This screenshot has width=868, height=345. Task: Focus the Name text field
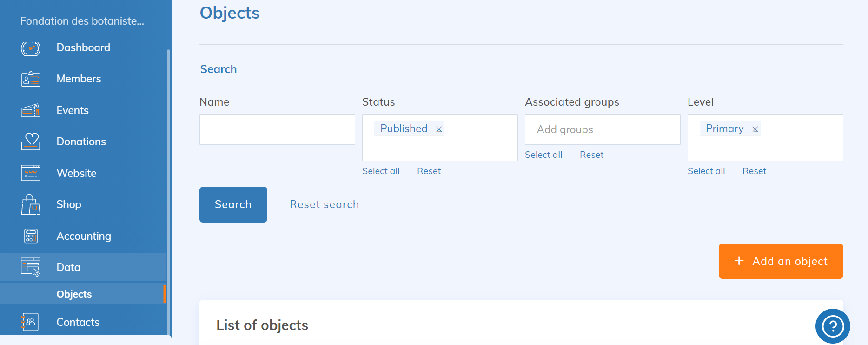click(x=277, y=129)
